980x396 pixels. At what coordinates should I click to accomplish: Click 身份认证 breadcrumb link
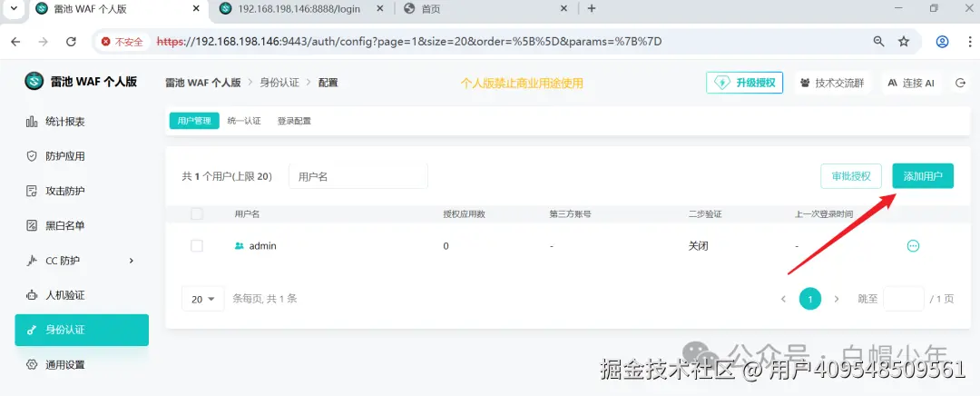click(279, 83)
